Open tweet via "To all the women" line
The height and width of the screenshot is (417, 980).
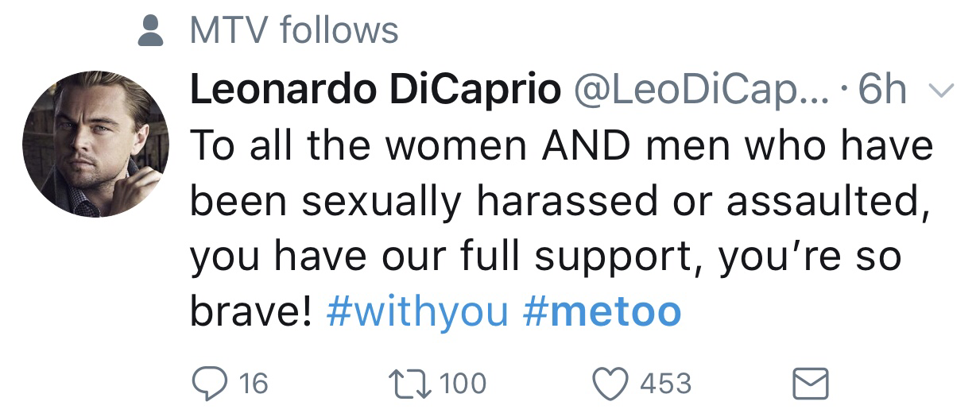tap(560, 147)
